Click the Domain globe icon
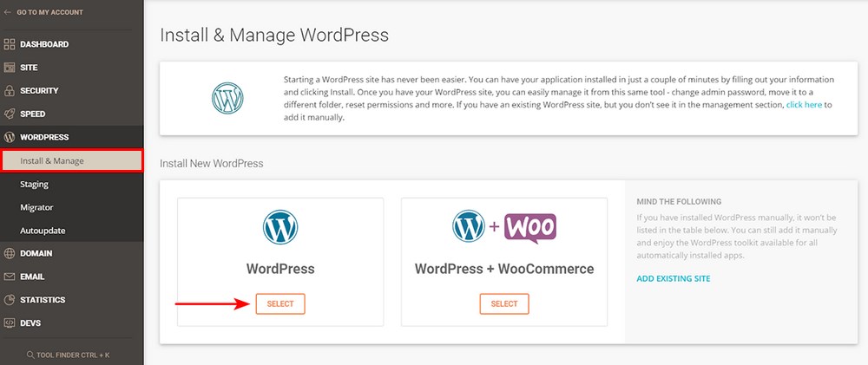 tap(10, 253)
